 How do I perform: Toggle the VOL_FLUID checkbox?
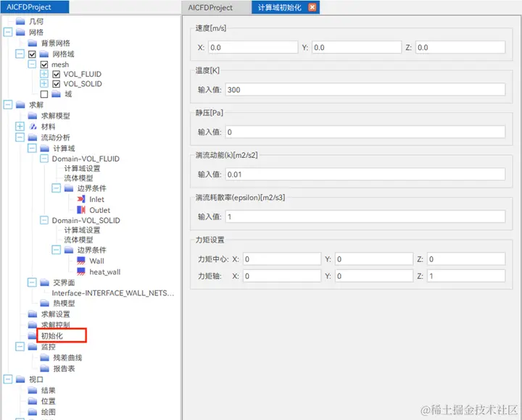pos(57,74)
